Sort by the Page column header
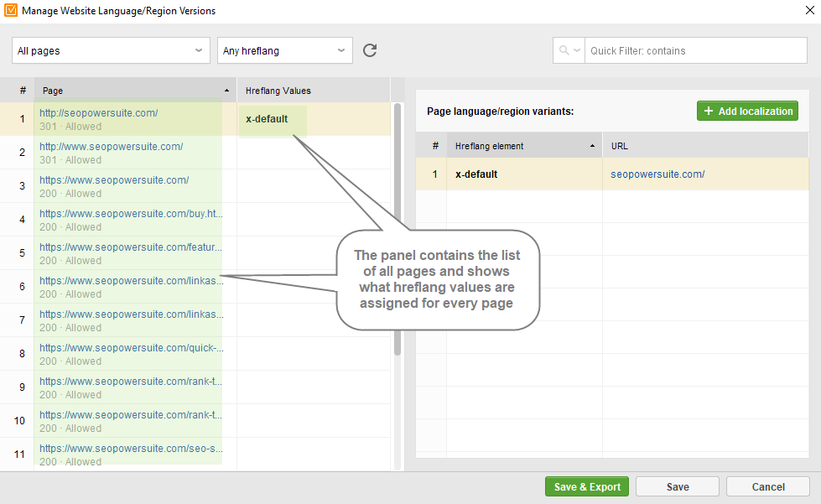 click(136, 91)
